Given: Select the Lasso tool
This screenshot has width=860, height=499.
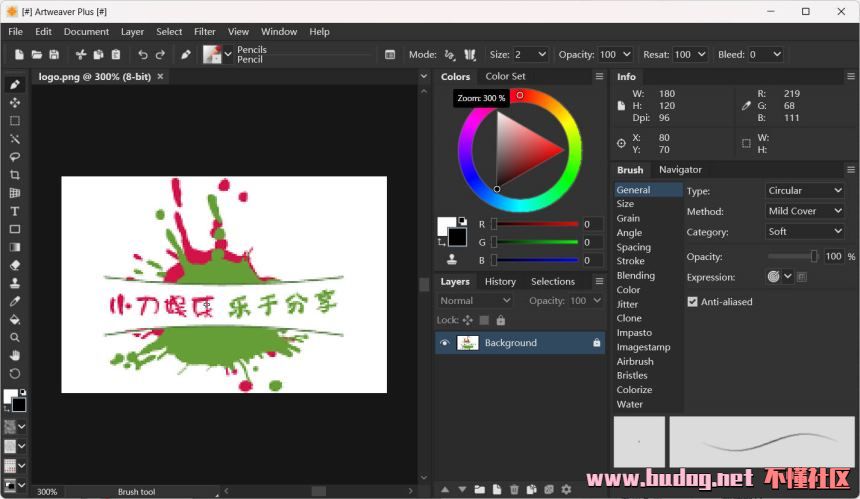Looking at the screenshot, I should coord(15,157).
